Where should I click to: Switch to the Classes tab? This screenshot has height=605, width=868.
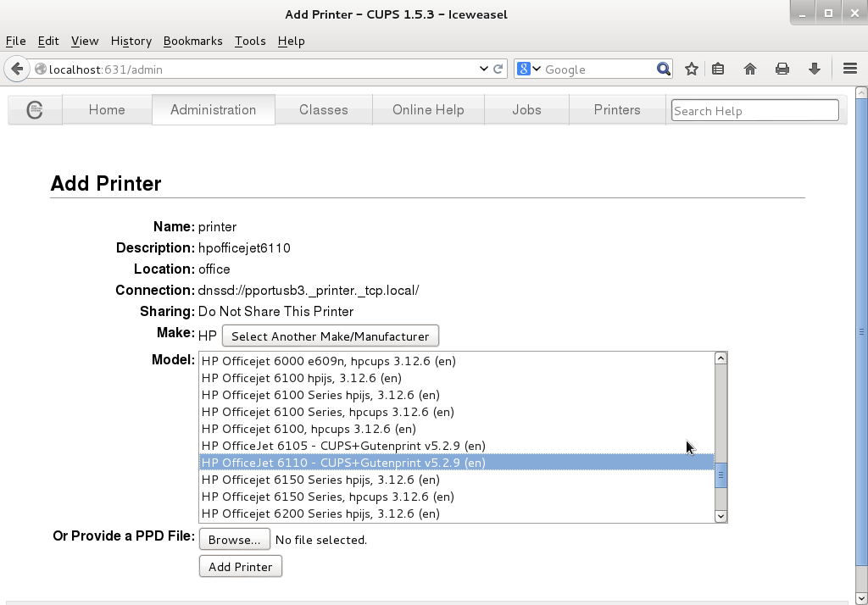point(324,109)
